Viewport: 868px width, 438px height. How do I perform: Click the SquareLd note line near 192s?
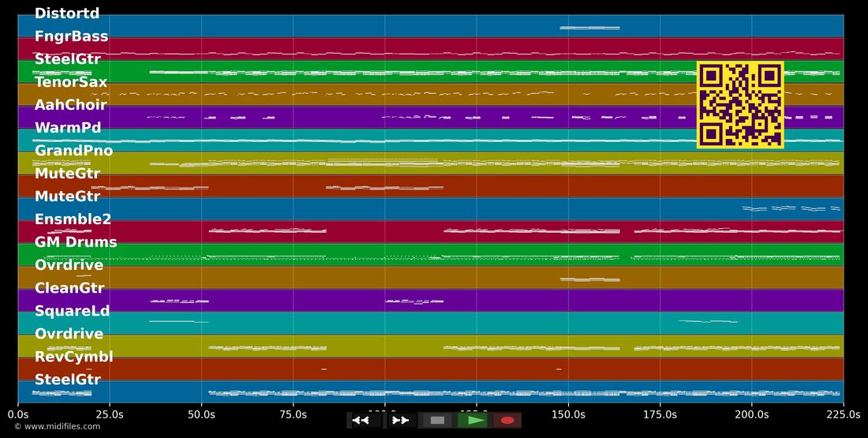tap(708, 321)
